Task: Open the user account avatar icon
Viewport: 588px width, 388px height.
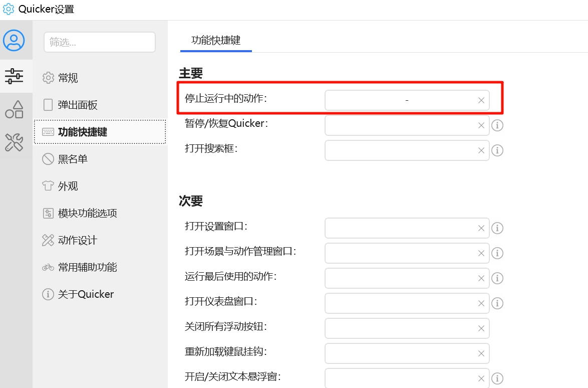Action: [14, 40]
